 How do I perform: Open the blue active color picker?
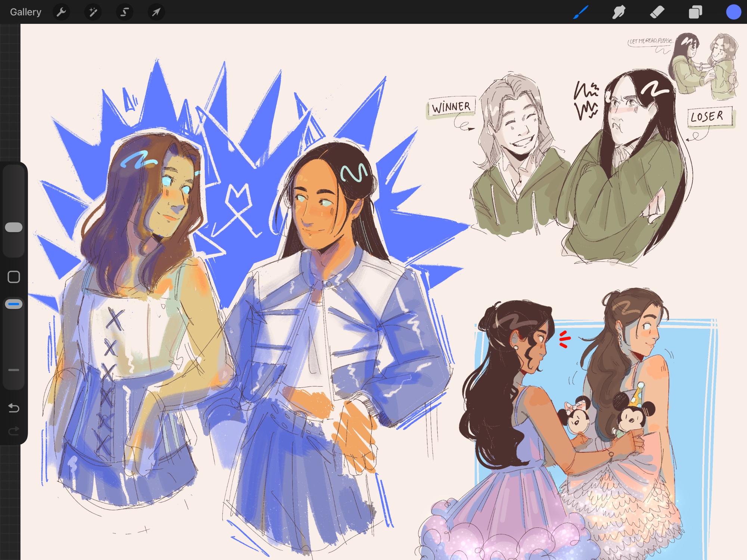pos(733,12)
